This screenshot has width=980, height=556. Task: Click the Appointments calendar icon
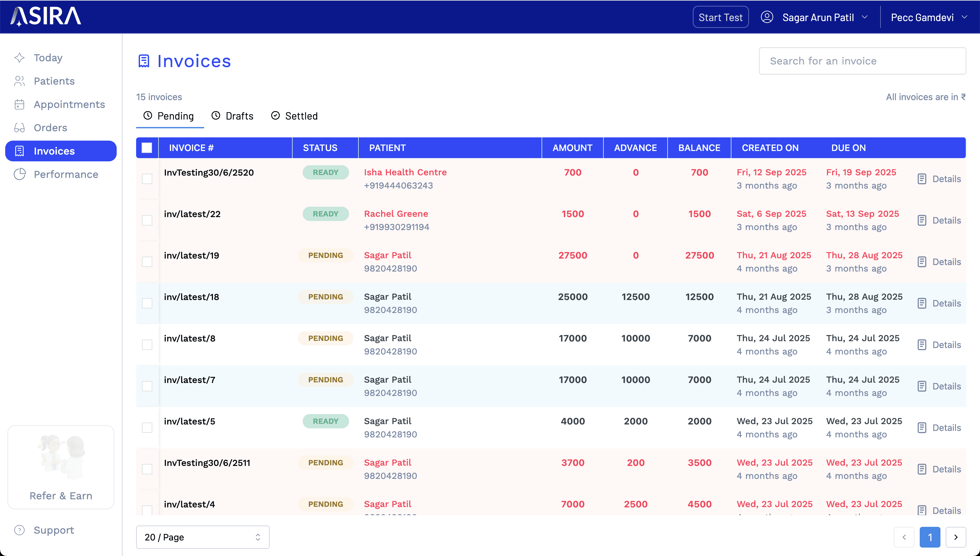(x=19, y=104)
